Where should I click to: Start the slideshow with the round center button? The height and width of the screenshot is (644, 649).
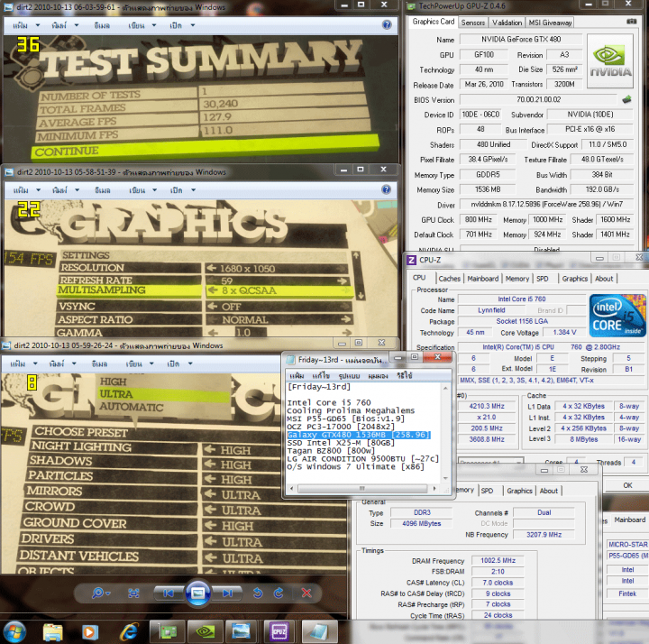coord(197,593)
